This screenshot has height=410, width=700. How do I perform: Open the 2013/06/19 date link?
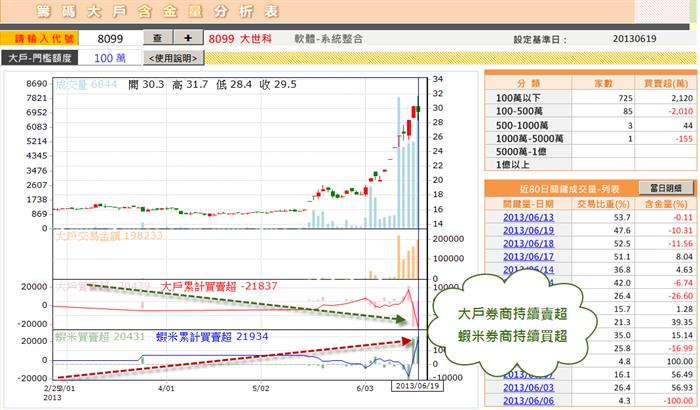coord(529,230)
